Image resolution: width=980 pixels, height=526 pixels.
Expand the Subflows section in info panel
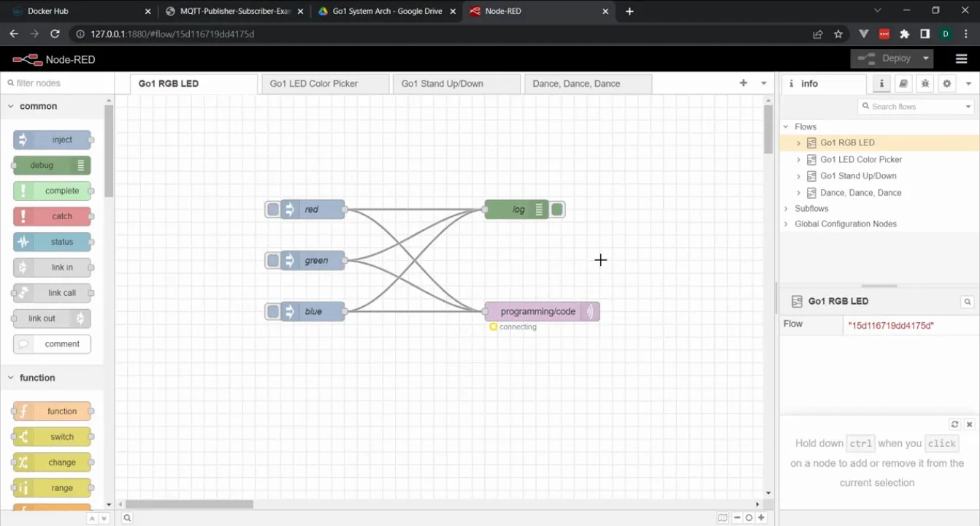tap(786, 209)
